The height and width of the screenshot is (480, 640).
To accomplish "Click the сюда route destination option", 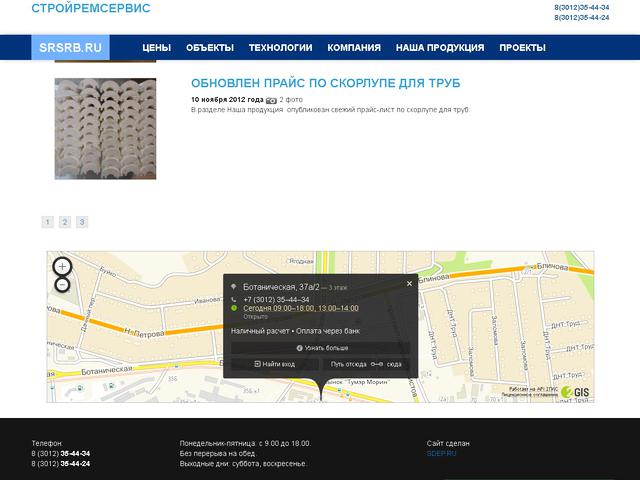I will 394,364.
